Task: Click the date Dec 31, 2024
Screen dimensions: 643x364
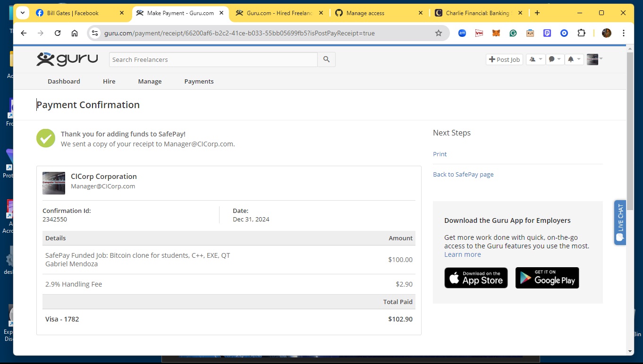Action: pyautogui.click(x=251, y=219)
